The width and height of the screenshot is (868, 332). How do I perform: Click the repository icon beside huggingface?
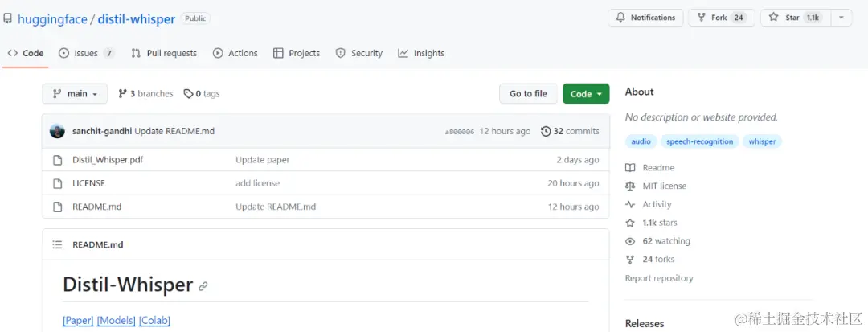tap(8, 18)
